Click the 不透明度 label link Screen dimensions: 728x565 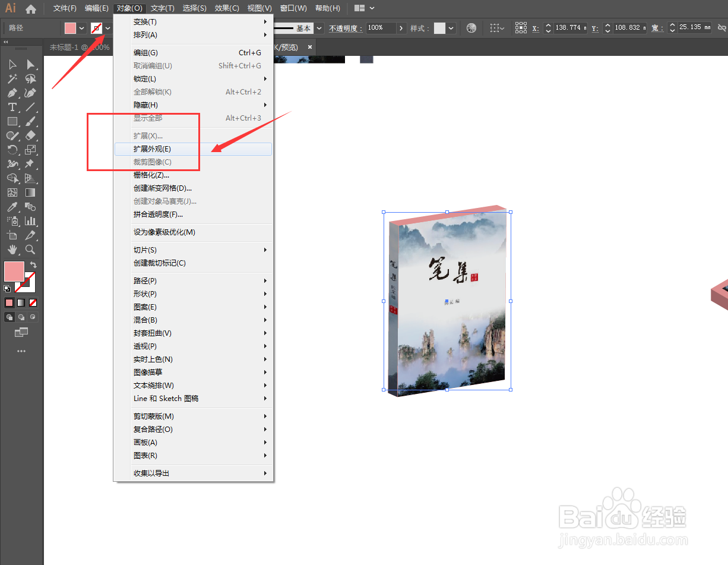tap(346, 28)
